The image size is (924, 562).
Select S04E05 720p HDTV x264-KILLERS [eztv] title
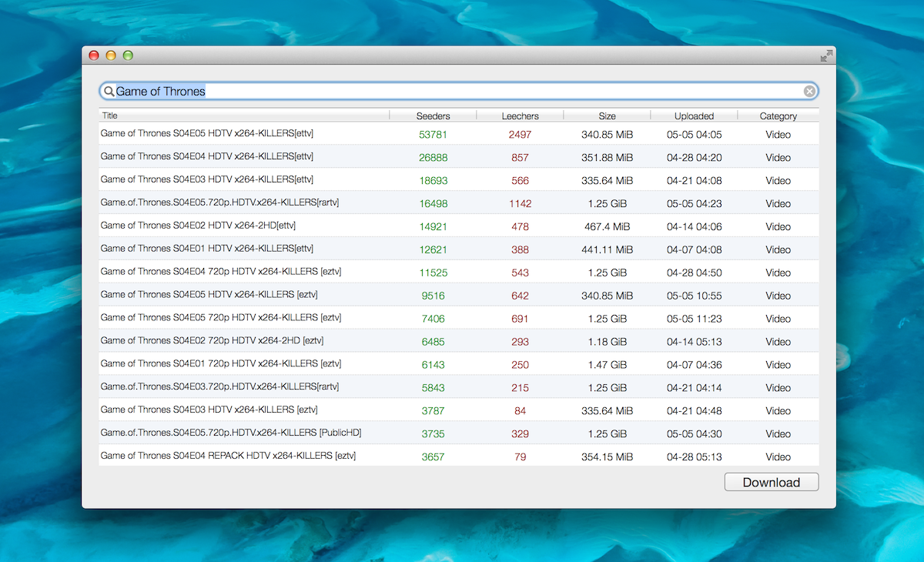(x=221, y=318)
